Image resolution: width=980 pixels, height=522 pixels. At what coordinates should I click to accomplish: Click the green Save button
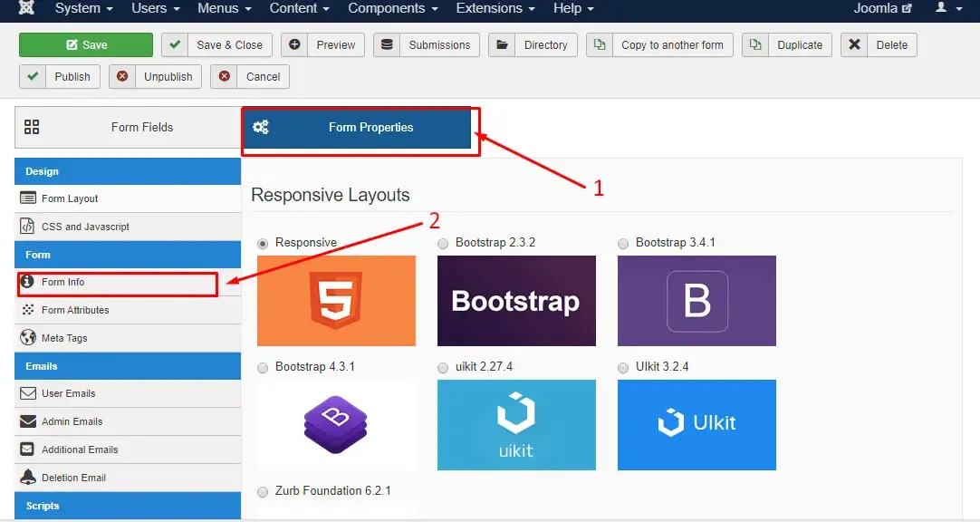(86, 44)
